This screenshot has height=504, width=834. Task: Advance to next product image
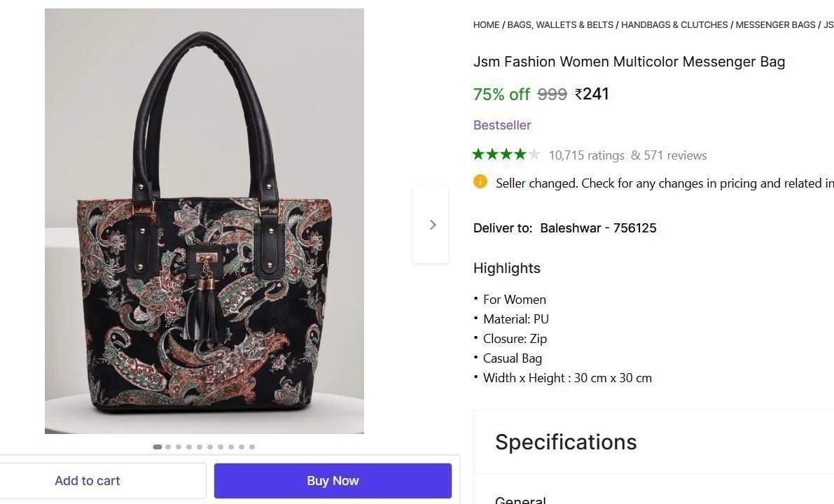tap(431, 225)
